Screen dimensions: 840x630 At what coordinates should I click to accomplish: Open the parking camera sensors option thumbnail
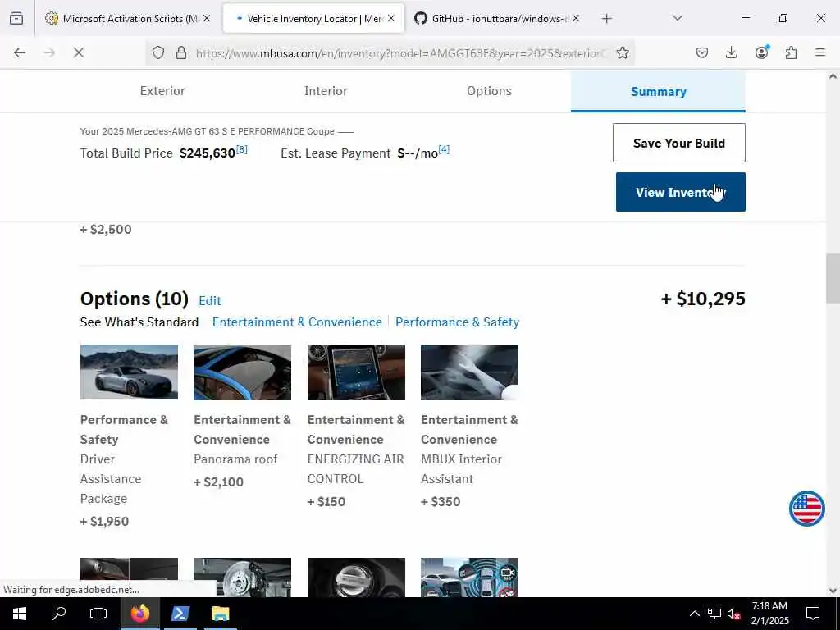[469, 577]
